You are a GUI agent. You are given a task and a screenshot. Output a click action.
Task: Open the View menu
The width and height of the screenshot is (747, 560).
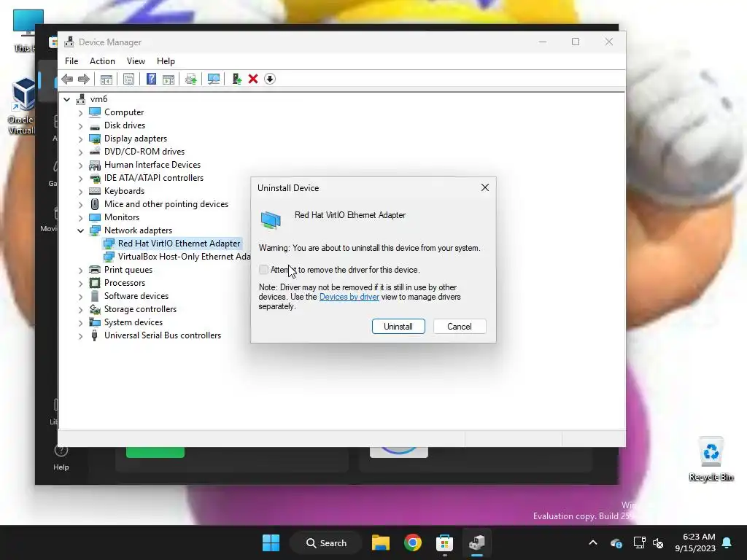[136, 61]
